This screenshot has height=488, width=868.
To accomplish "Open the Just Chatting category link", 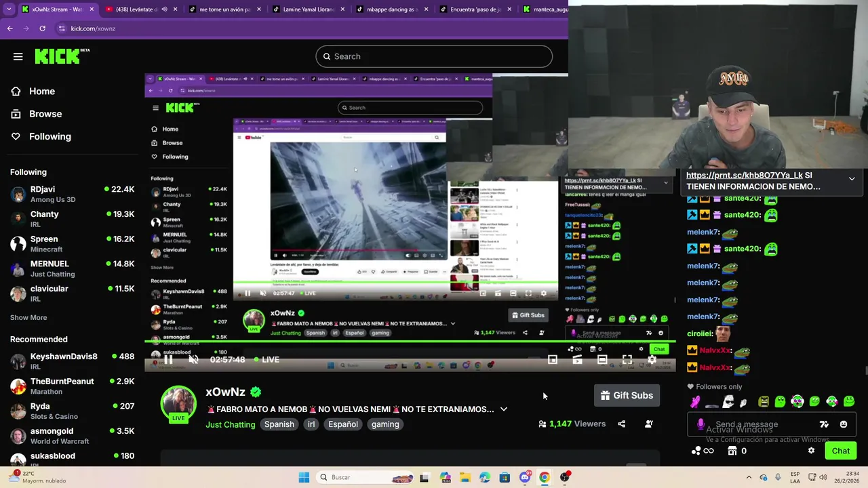I will click(231, 424).
